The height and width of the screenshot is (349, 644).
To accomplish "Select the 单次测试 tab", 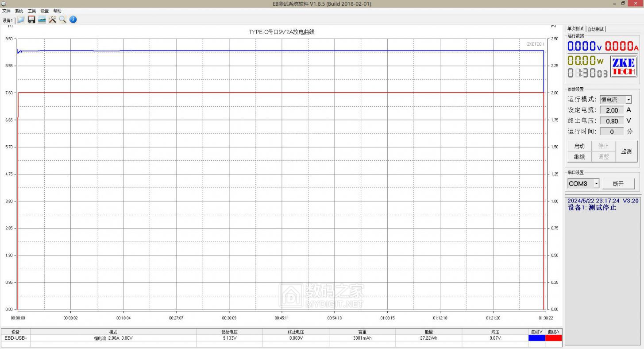I will tap(575, 29).
